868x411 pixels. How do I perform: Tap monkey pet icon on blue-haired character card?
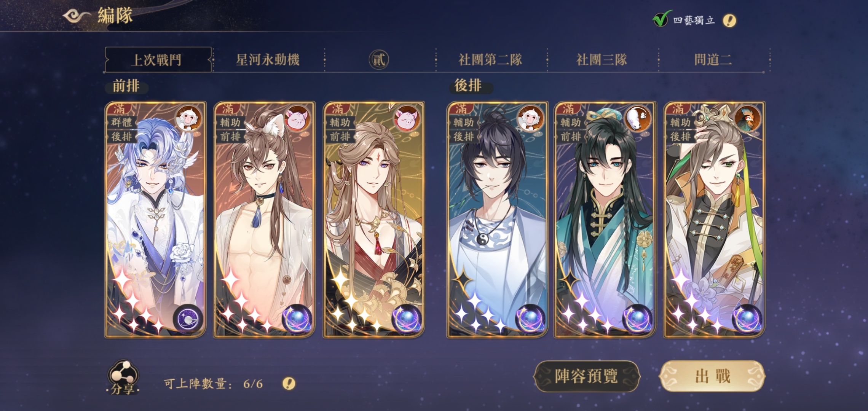(x=189, y=118)
